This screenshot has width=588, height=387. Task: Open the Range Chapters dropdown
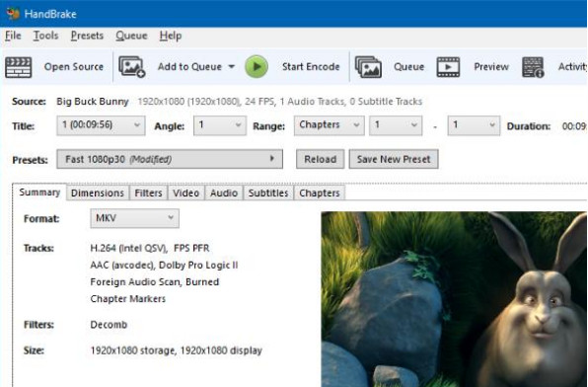(329, 125)
